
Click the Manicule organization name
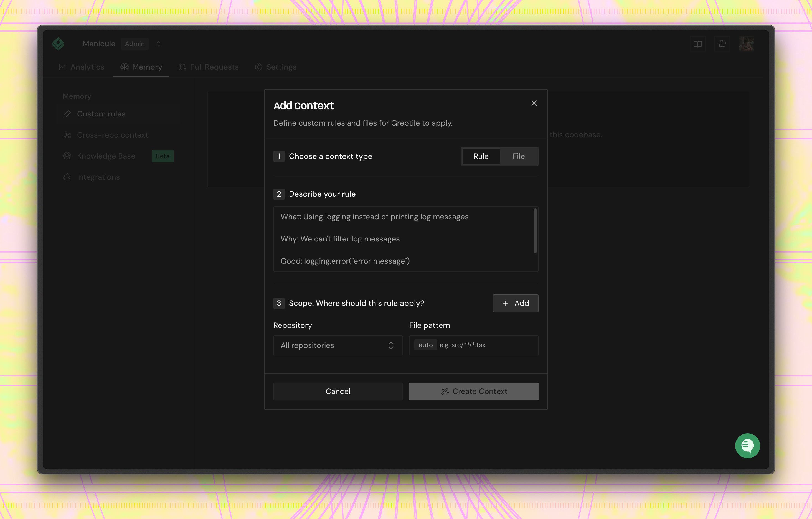(x=99, y=44)
